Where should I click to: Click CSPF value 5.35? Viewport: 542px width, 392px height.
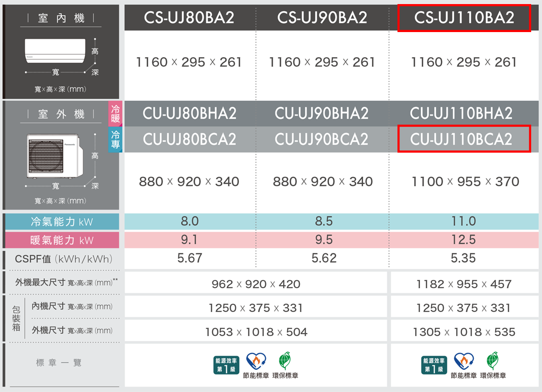click(x=463, y=258)
